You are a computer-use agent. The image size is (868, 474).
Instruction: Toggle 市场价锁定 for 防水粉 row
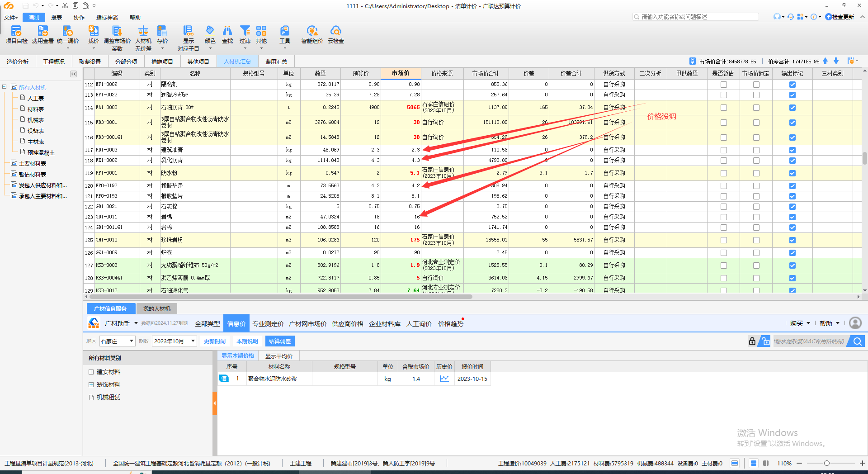point(756,173)
